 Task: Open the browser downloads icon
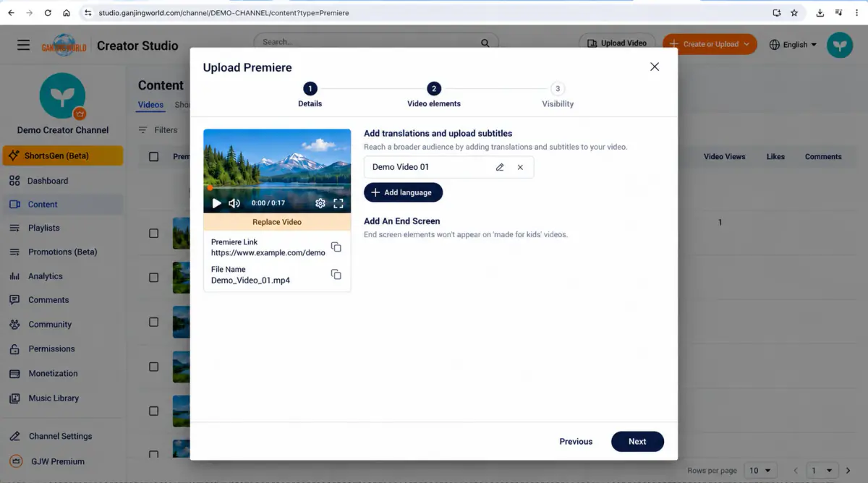[820, 12]
